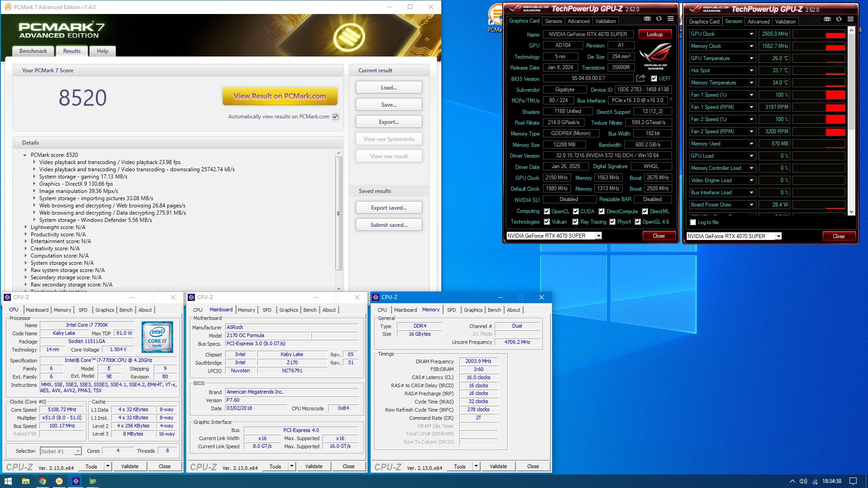Viewport: 868px width, 488px height.
Task: Open hamburger menu in GPU-Z Sensors window
Action: (851, 19)
